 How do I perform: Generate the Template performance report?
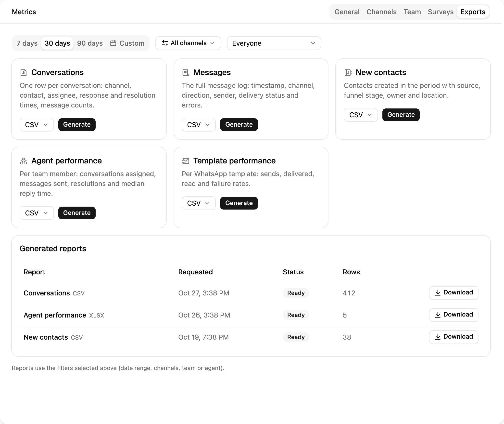239,203
